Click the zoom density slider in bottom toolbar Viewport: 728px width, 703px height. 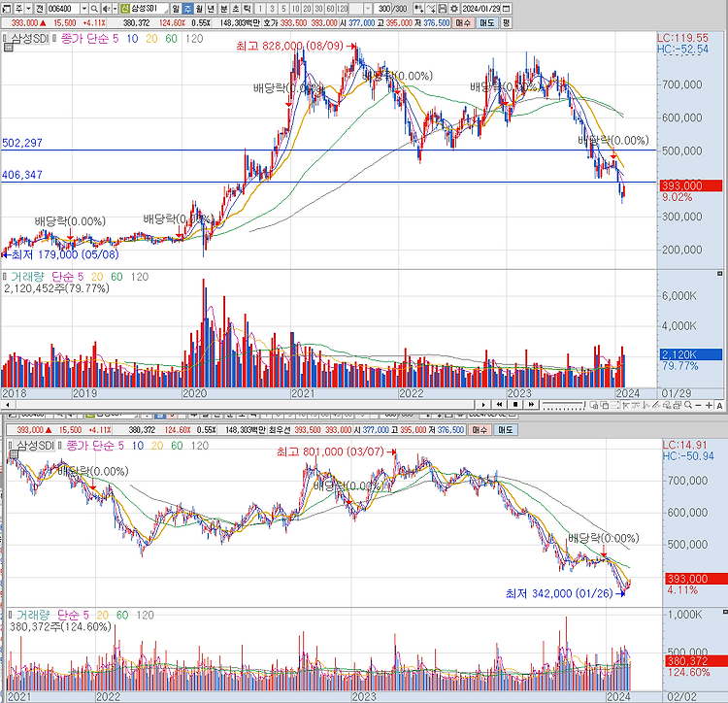click(x=563, y=405)
